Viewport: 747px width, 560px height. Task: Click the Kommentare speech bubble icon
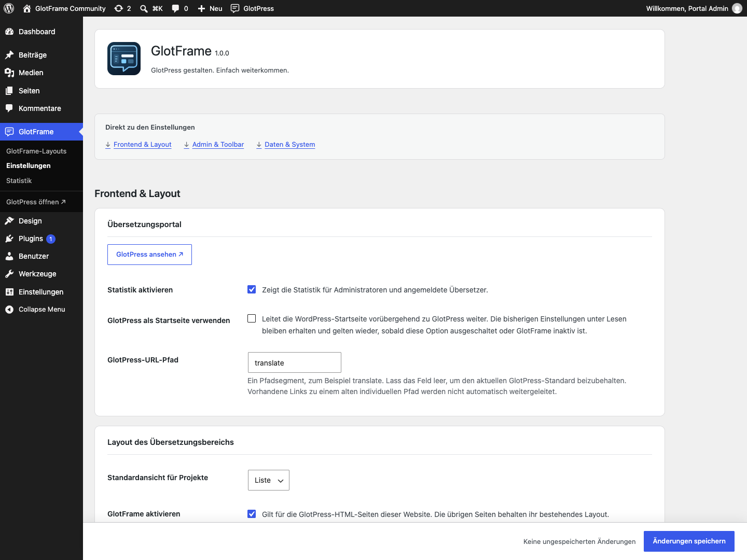coord(9,108)
